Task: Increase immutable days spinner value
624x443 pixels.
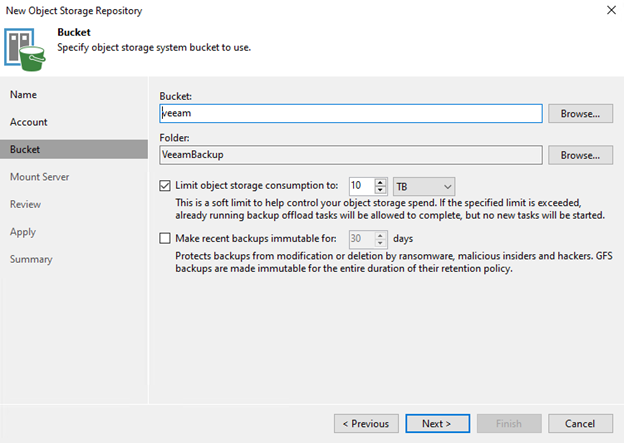Action: tap(380, 235)
